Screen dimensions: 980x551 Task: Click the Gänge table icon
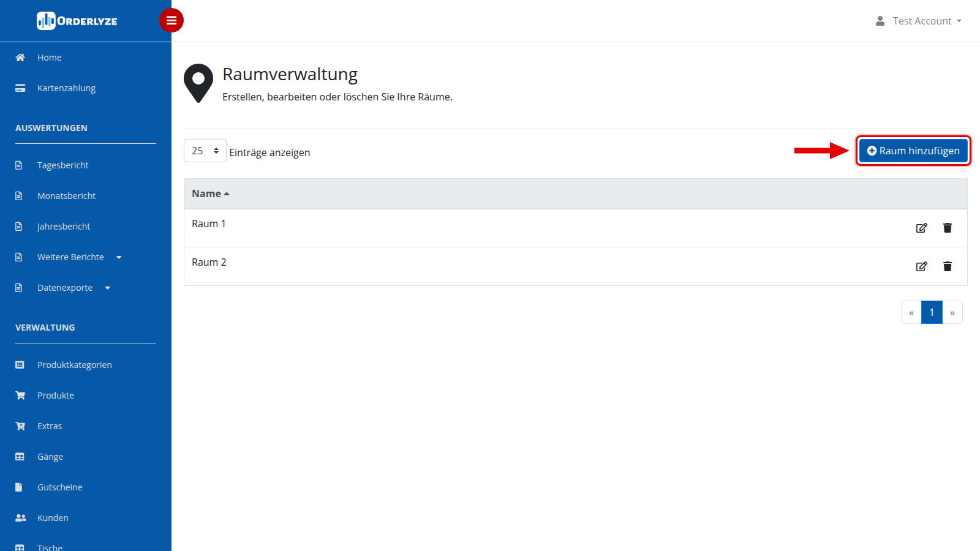pos(20,457)
